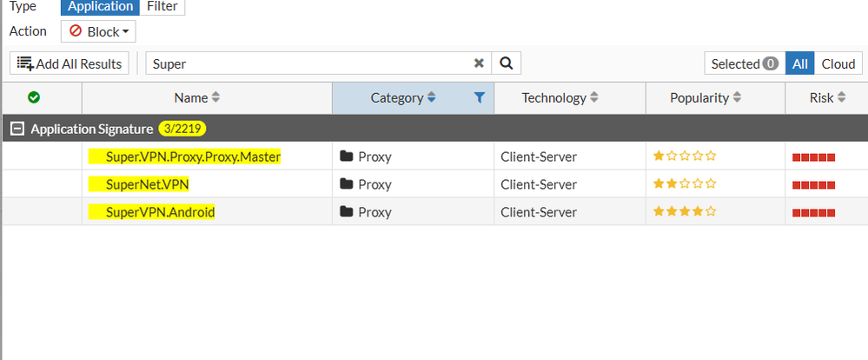Select Super.VPN.Proxy.Proxy.Master signature
Image resolution: width=868 pixels, height=360 pixels.
(x=185, y=157)
